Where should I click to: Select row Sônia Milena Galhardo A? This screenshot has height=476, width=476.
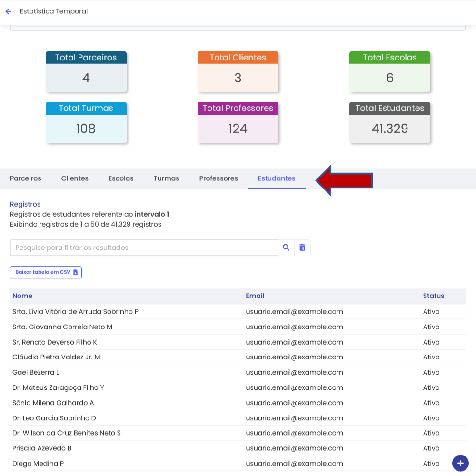point(238,403)
